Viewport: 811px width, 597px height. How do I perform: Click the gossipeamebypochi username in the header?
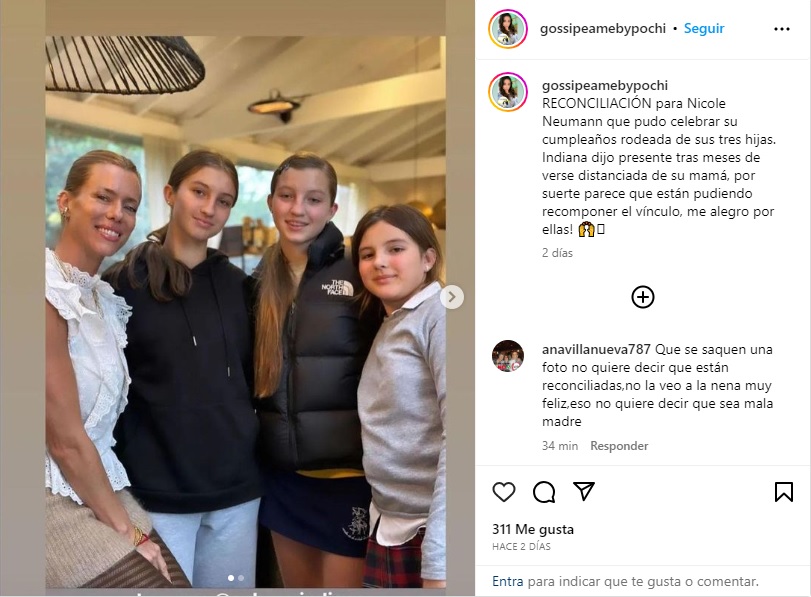[603, 28]
